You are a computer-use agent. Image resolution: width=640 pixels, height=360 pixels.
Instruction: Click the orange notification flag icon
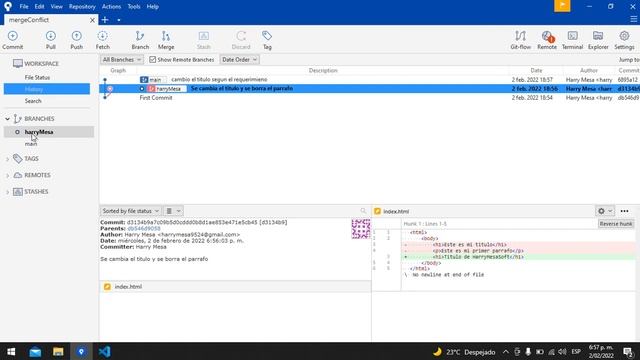pyautogui.click(x=562, y=6)
